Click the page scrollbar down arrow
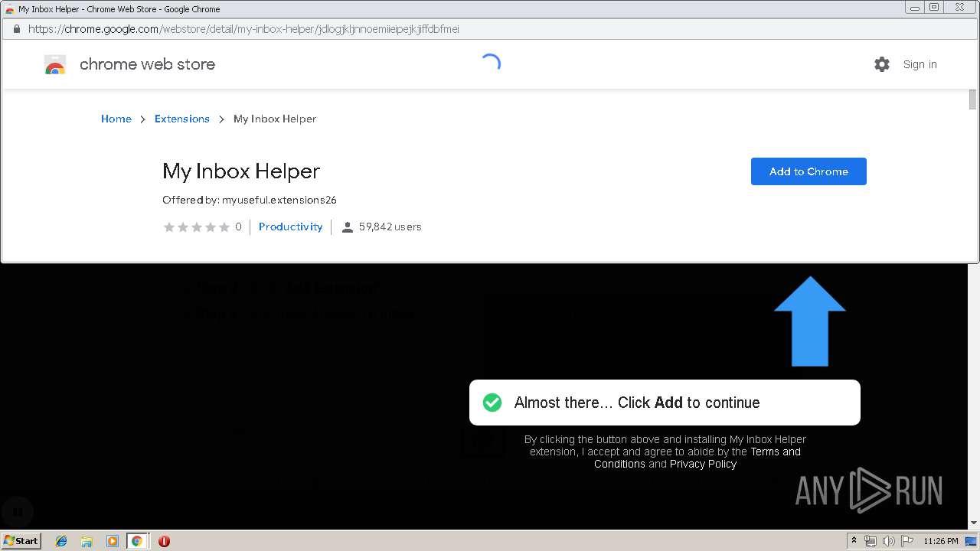Screen dimensions: 980x551 (x=973, y=523)
